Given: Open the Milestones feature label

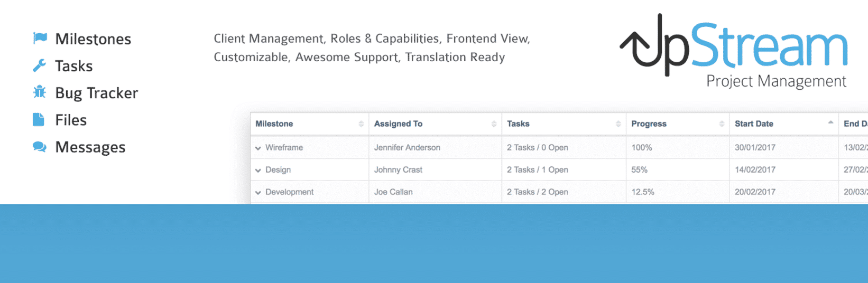Looking at the screenshot, I should (x=93, y=39).
